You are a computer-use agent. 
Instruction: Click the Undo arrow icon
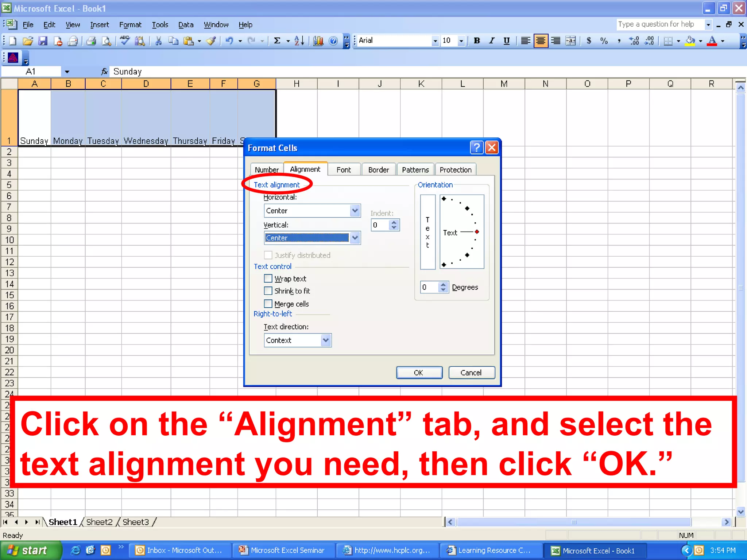pyautogui.click(x=229, y=41)
